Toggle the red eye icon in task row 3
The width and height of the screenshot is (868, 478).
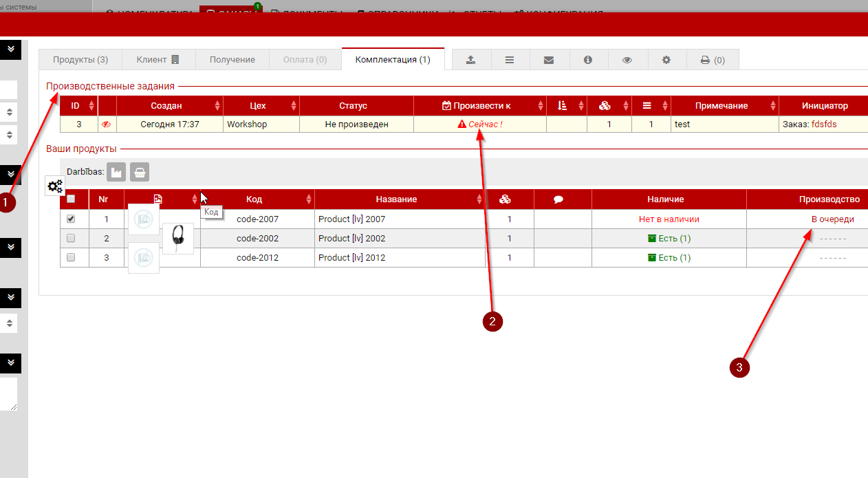[x=106, y=124]
